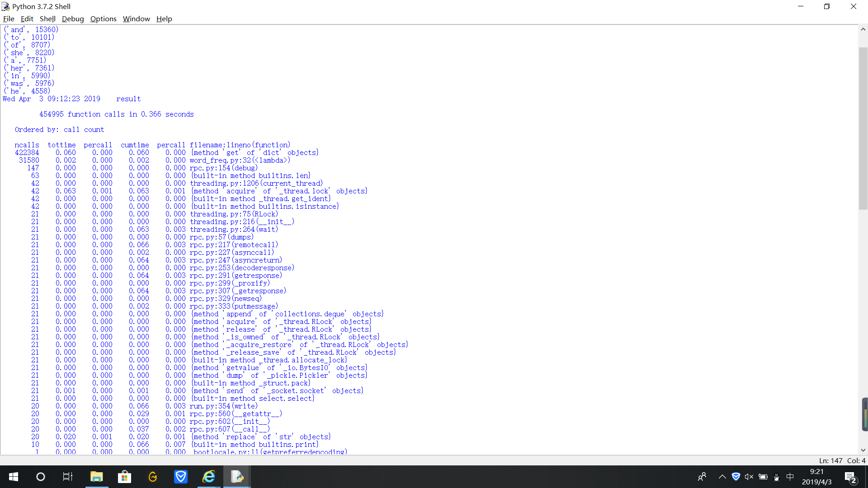The width and height of the screenshot is (868, 488).
Task: Open the Python IDLE taskbar icon
Action: [237, 477]
